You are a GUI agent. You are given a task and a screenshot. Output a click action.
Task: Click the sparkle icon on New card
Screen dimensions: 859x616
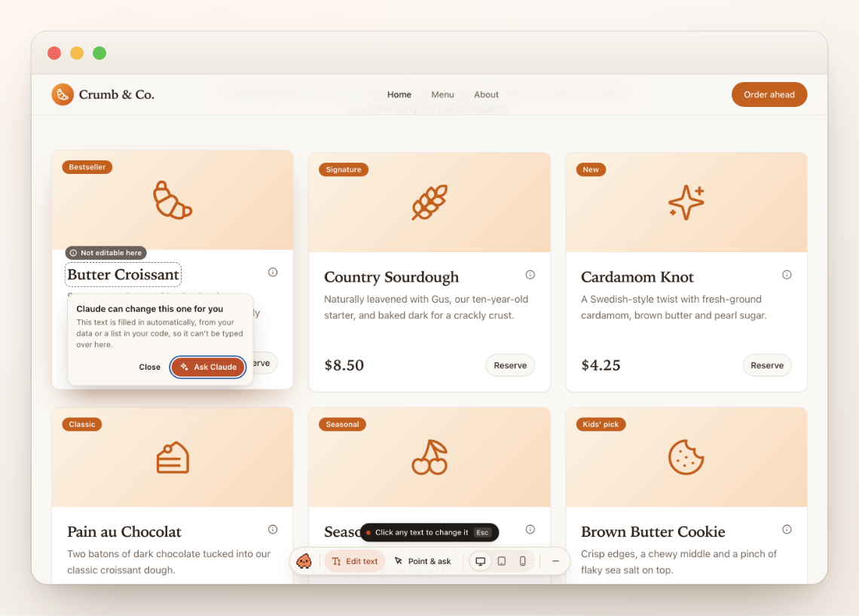[686, 203]
